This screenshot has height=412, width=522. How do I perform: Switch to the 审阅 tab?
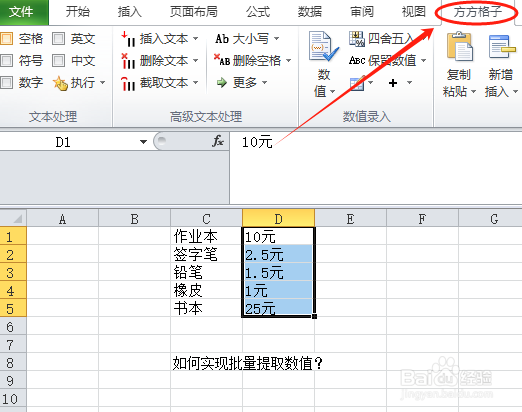point(362,12)
